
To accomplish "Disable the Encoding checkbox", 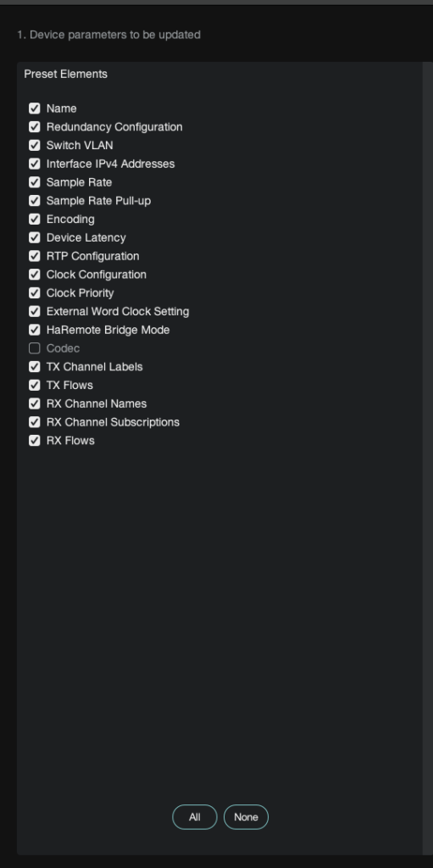I will point(35,220).
